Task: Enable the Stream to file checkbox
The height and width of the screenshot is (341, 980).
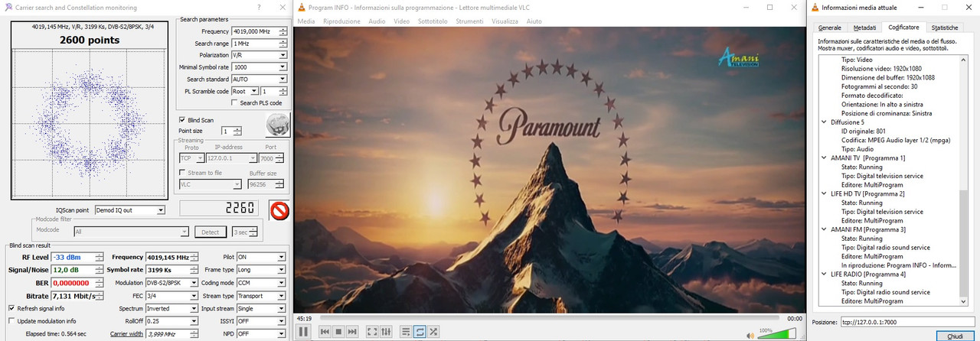Action: pos(181,173)
